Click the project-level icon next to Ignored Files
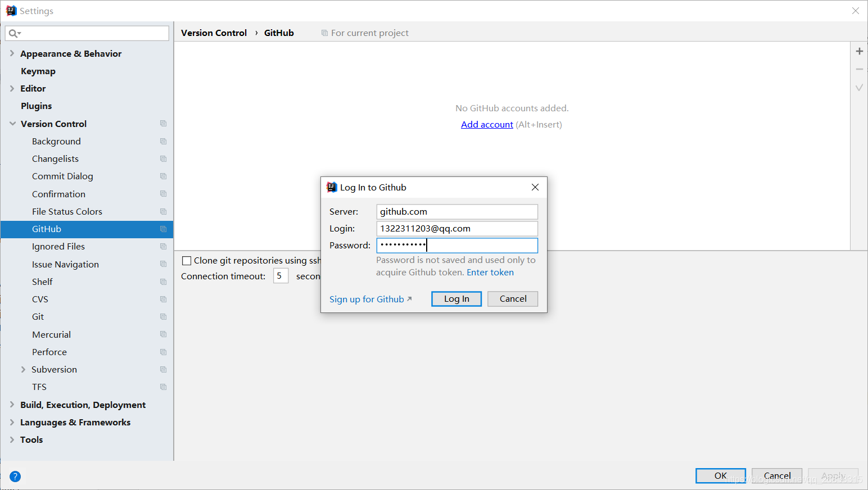The height and width of the screenshot is (490, 868). (x=163, y=246)
